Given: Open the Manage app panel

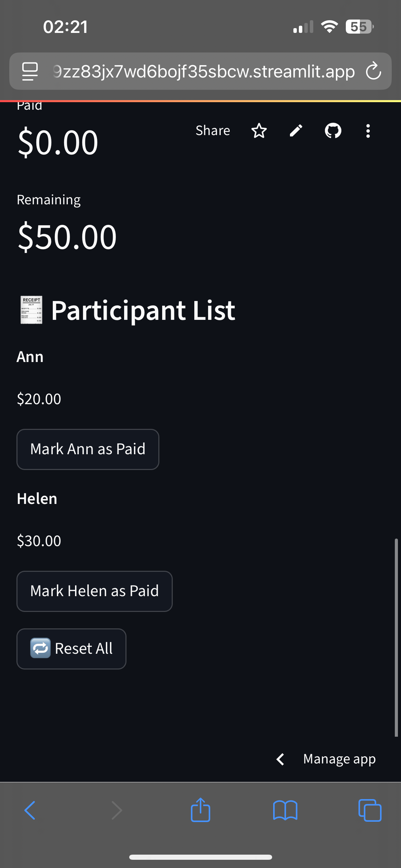Looking at the screenshot, I should click(339, 759).
